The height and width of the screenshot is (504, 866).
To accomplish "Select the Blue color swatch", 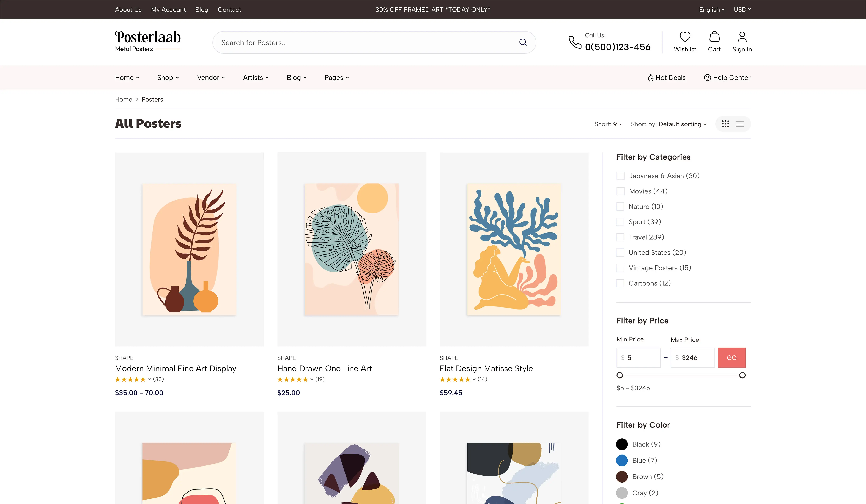I will (622, 460).
